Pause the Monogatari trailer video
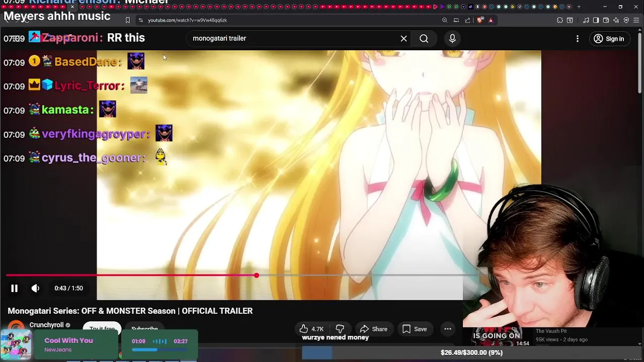This screenshot has height=362, width=644. coord(14,288)
